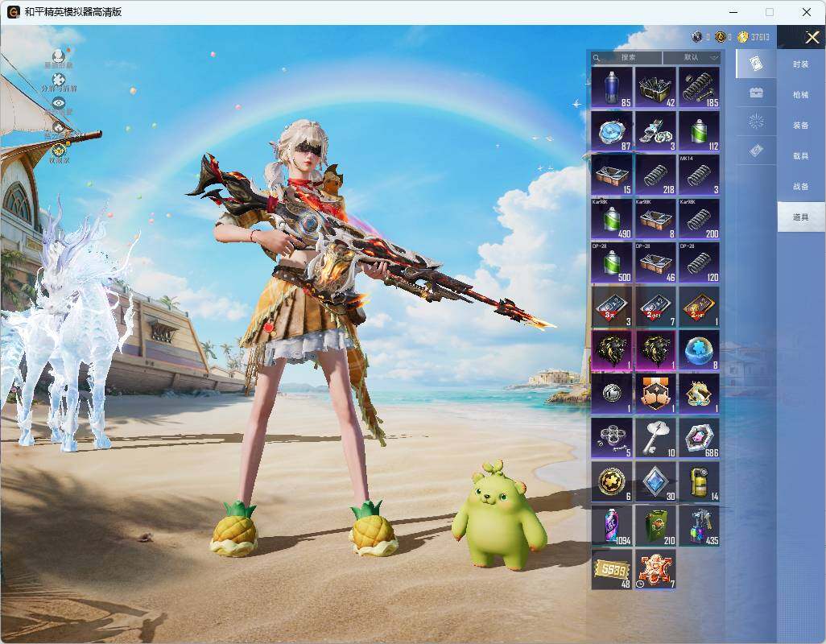The width and height of the screenshot is (826, 644).
Task: Click the gold coin balance 37613
Action: [x=754, y=37]
